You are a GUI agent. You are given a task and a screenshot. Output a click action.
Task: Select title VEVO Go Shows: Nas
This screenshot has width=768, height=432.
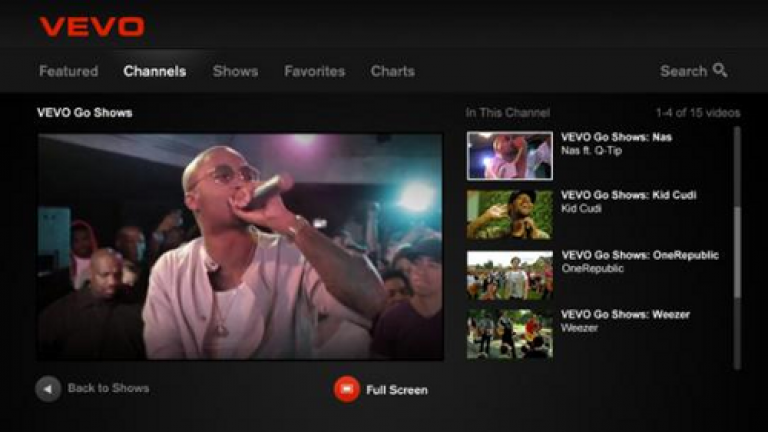(x=616, y=137)
